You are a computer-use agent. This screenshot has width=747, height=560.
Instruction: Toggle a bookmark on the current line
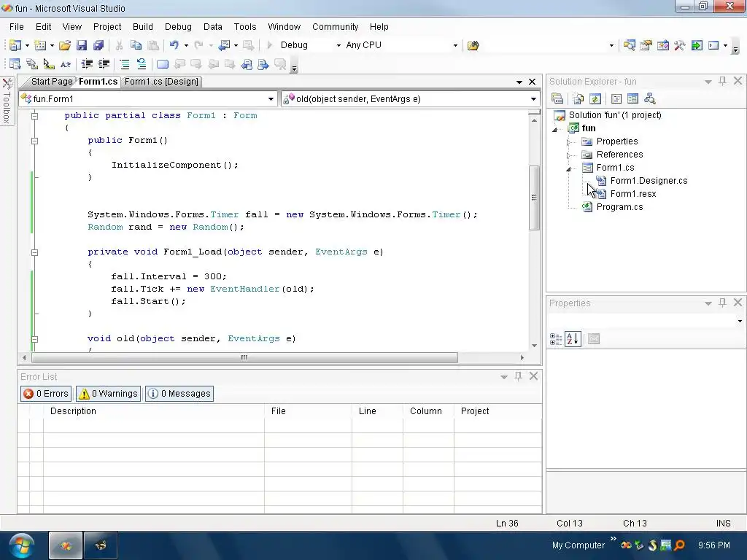(x=163, y=64)
